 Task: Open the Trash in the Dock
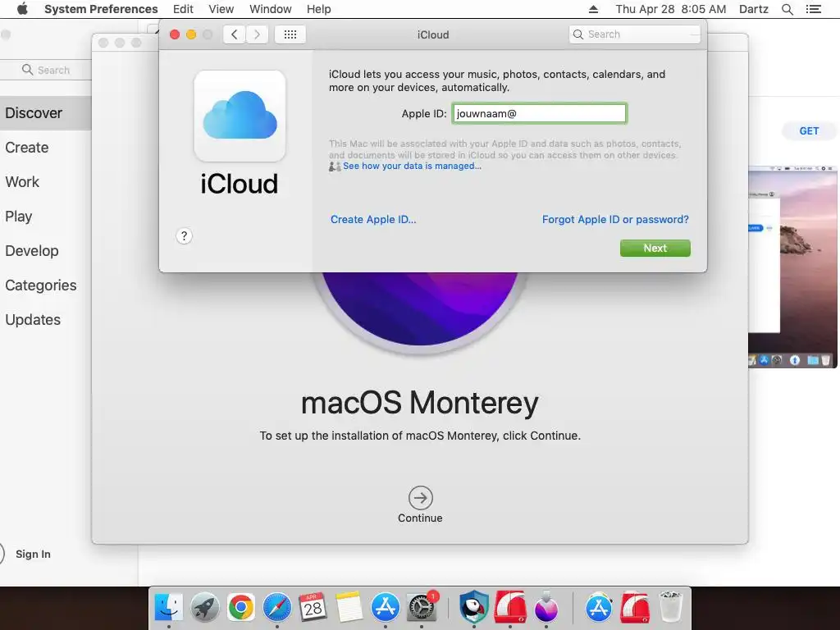[x=670, y=607]
